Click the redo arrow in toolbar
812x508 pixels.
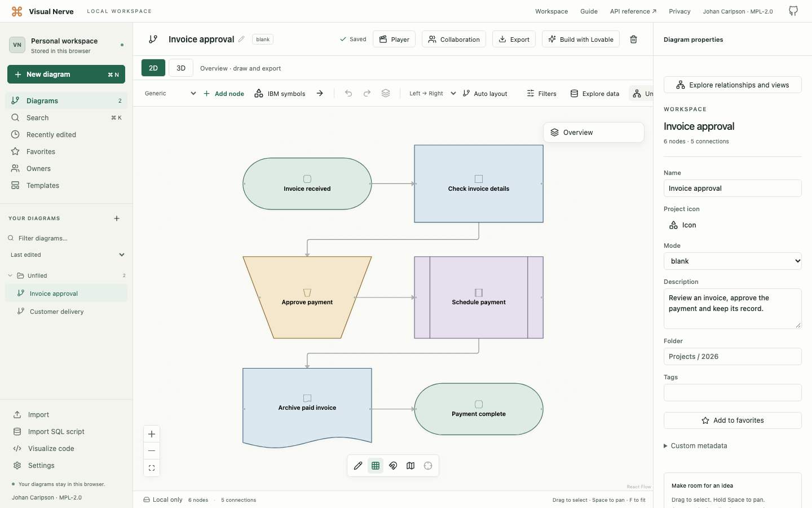pos(367,93)
